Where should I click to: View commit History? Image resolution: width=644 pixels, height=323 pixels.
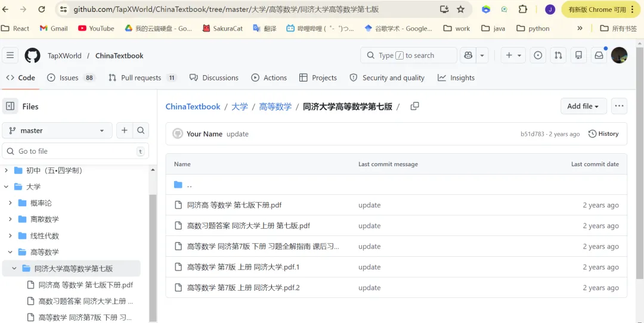603,134
